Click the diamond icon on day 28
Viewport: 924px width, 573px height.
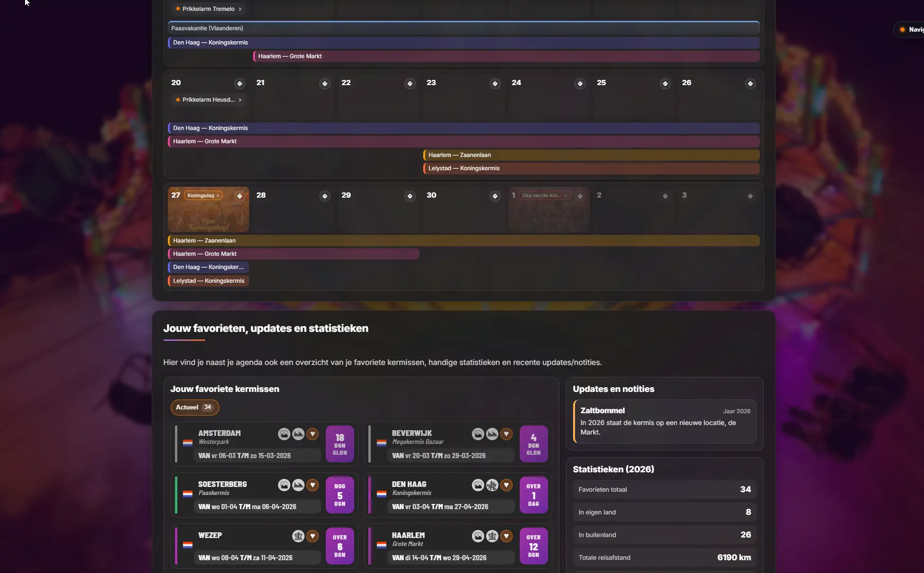(x=324, y=196)
